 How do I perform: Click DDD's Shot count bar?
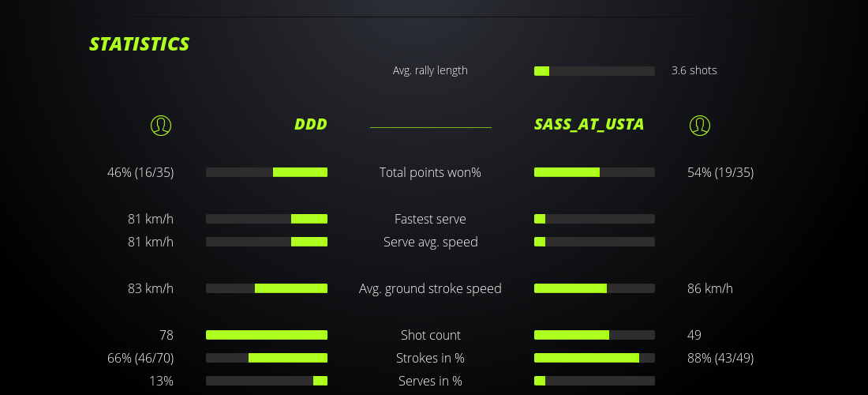click(x=267, y=335)
